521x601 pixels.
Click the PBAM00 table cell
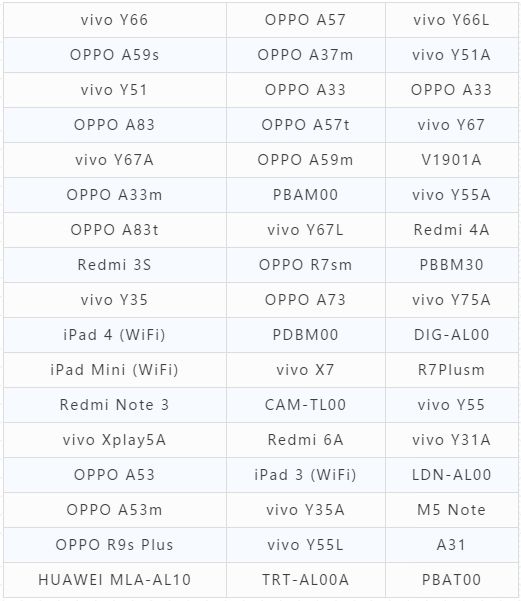(306, 195)
